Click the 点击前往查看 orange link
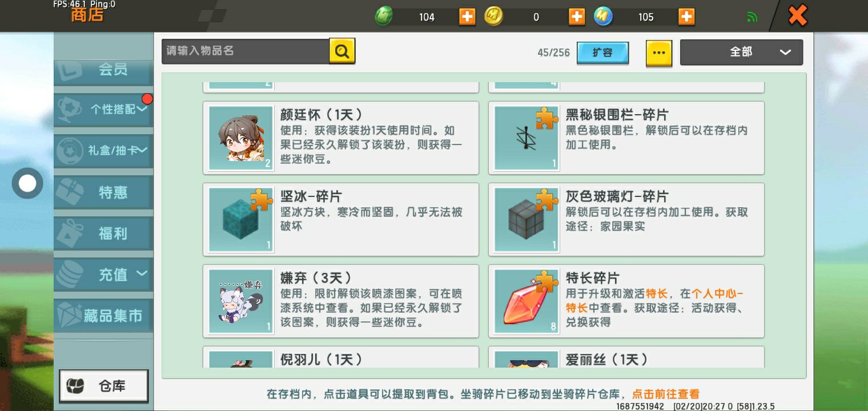 (665, 394)
